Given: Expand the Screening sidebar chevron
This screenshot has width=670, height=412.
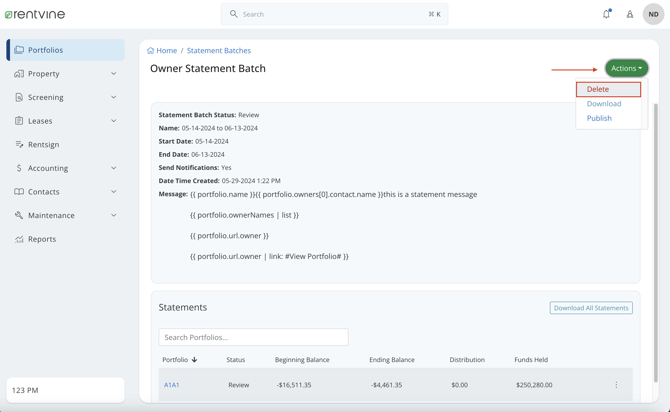Looking at the screenshot, I should [x=114, y=97].
